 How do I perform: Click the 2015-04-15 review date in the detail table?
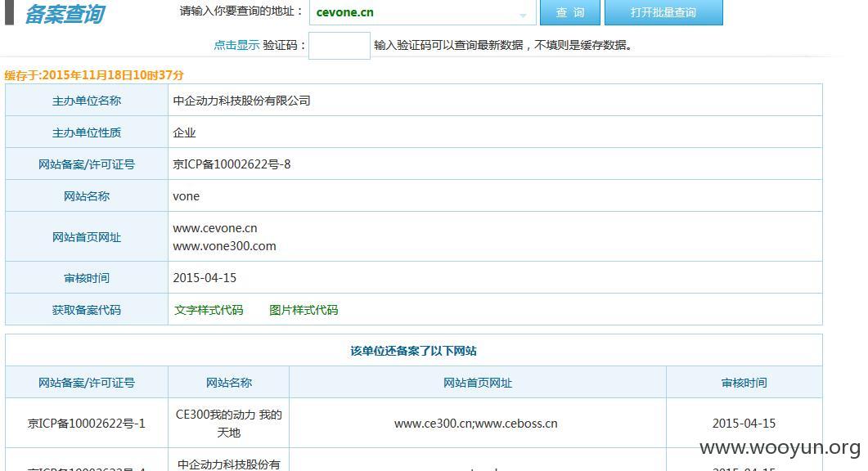pos(205,278)
